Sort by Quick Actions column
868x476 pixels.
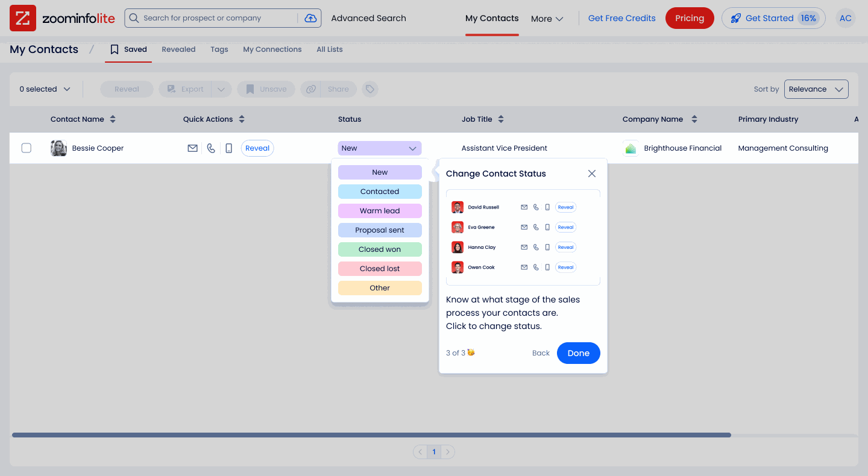coord(242,119)
